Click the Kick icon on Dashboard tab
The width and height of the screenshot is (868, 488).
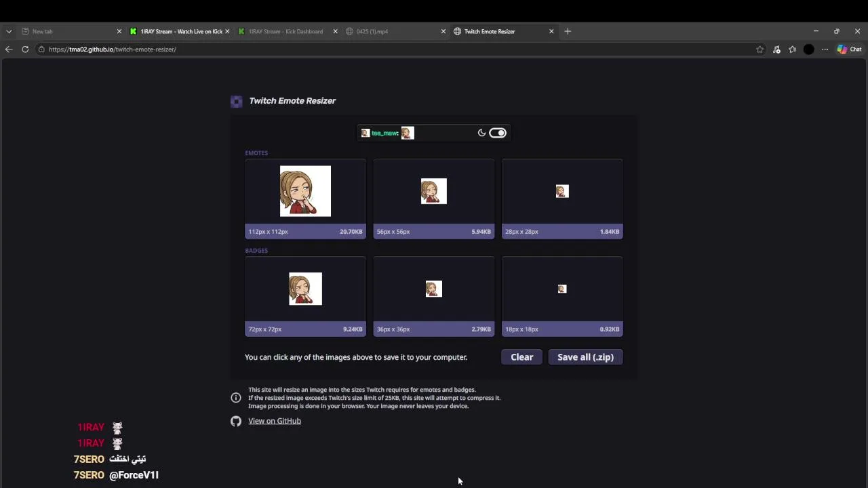(x=241, y=31)
